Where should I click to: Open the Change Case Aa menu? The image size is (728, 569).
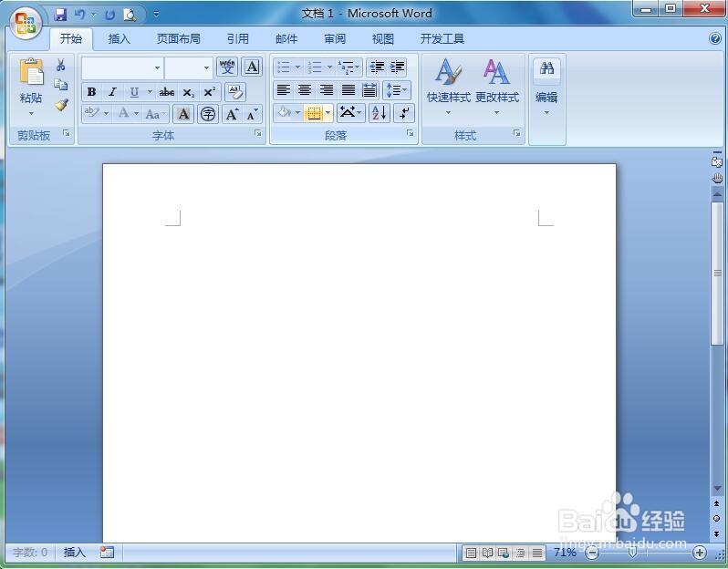click(155, 113)
